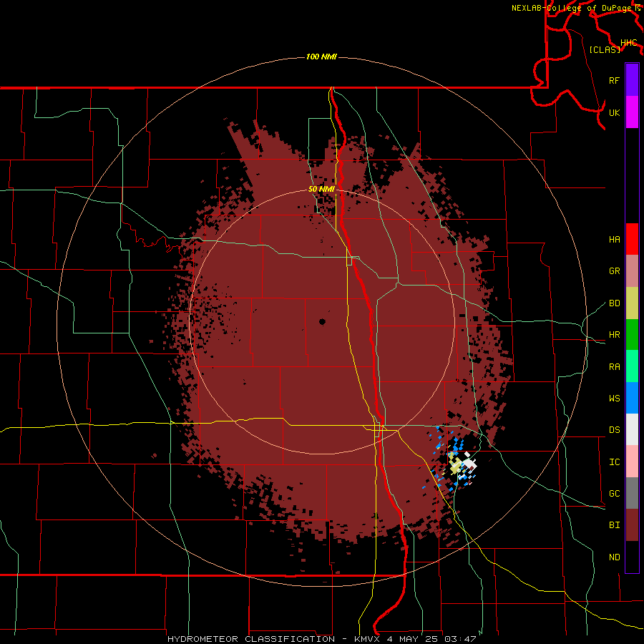Pick the dark green HR legend swatch
Image resolution: width=644 pixels, height=644 pixels.
pyautogui.click(x=632, y=334)
